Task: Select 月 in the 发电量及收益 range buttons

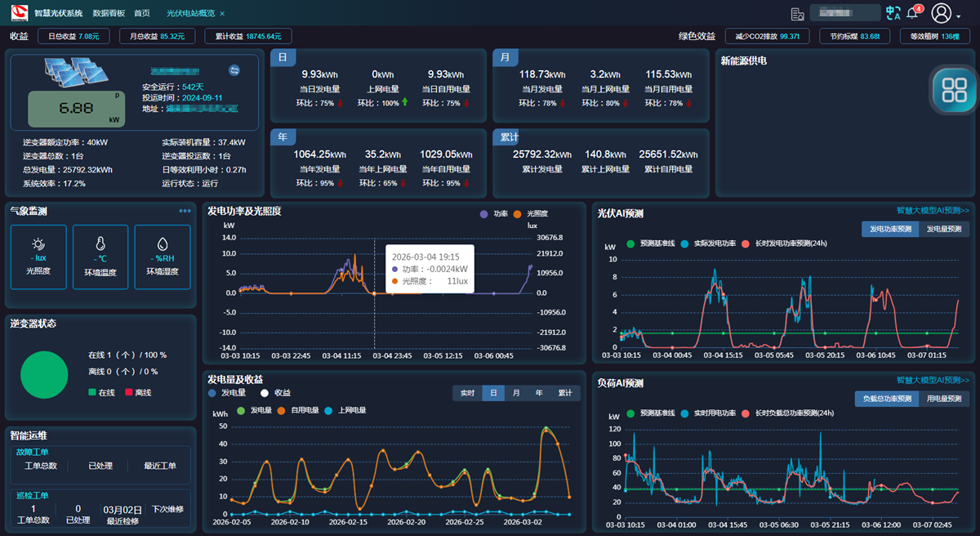Action: [516, 393]
